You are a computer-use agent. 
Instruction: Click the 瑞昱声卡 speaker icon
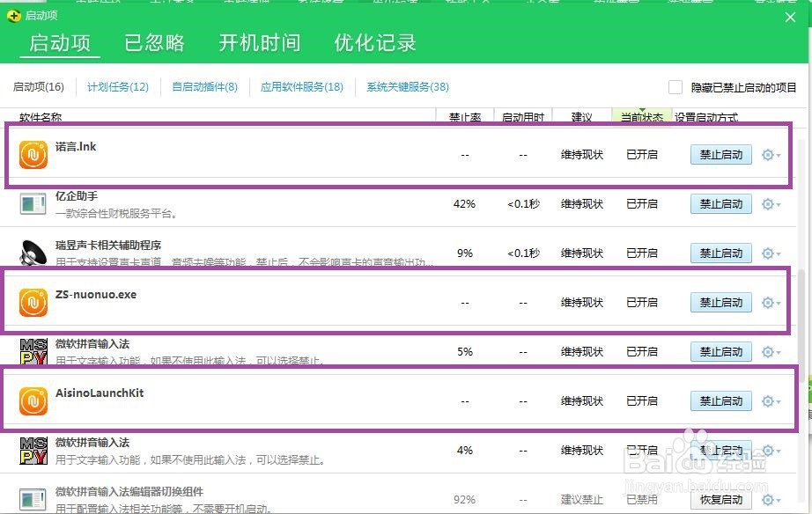33,253
